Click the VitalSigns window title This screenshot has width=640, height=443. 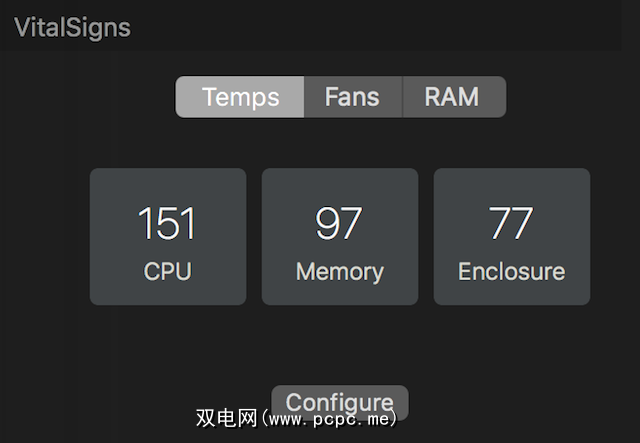click(x=72, y=27)
